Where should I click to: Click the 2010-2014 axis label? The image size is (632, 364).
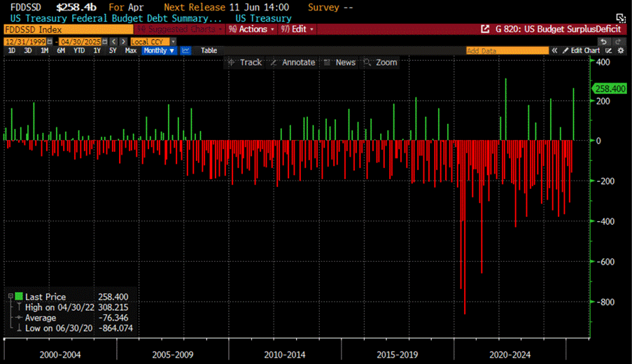pos(285,355)
